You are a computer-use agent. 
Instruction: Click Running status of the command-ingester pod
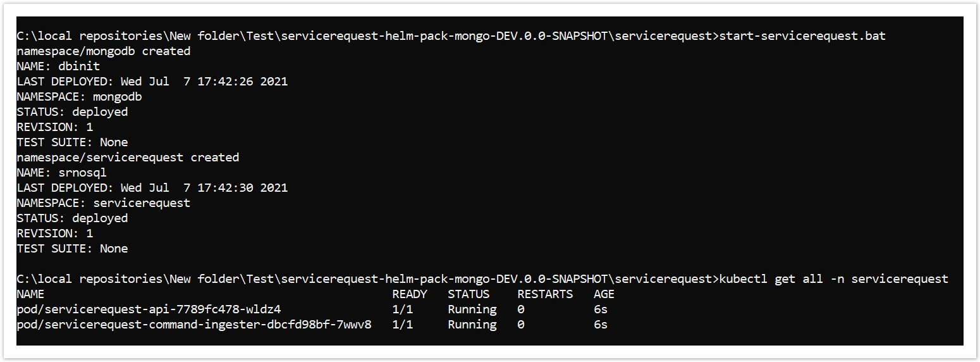click(x=472, y=325)
